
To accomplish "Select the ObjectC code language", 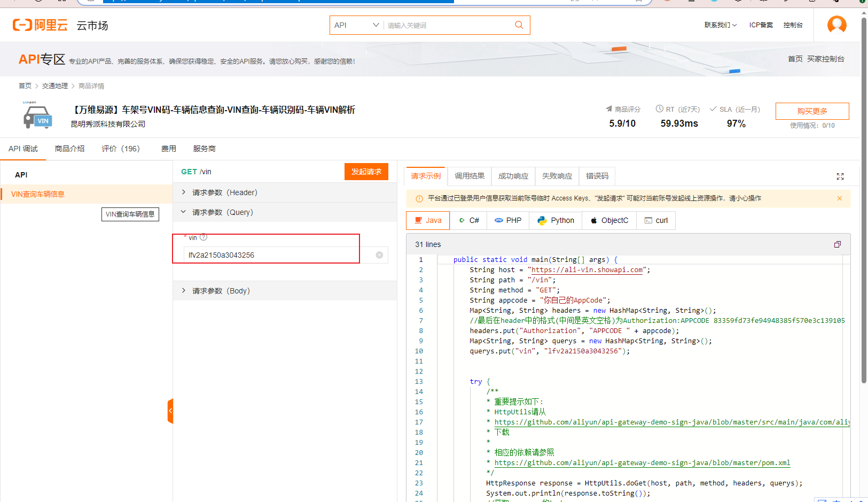I will point(609,220).
